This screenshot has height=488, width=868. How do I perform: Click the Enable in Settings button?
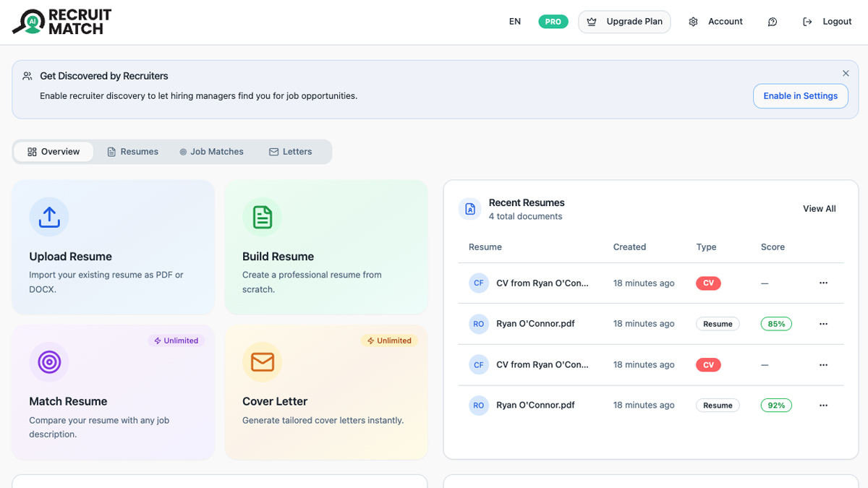pos(801,95)
